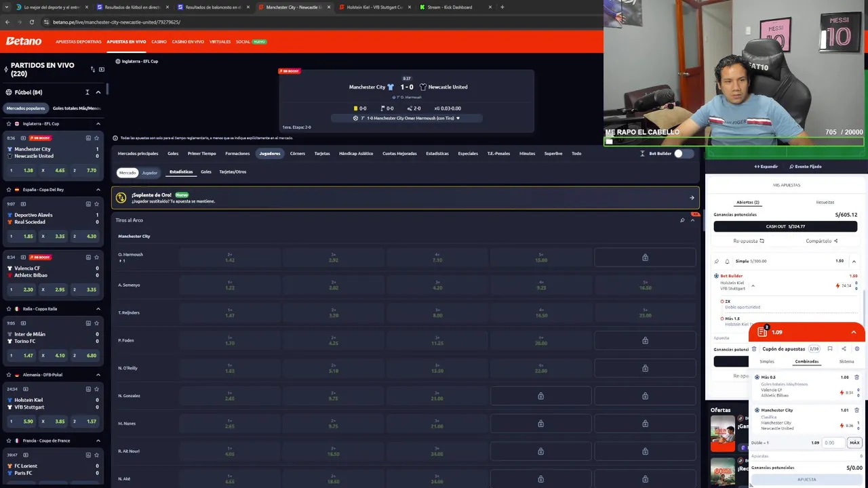Click locked market for O. Marmoush last column

(645, 258)
